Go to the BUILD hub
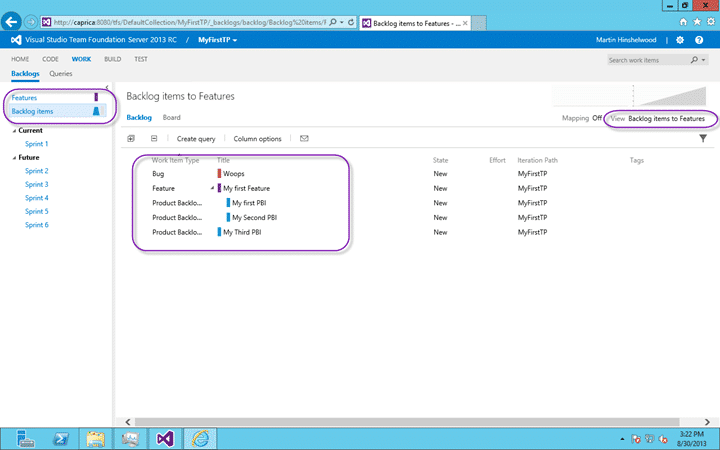Viewport: 720px width, 450px height. 112,59
